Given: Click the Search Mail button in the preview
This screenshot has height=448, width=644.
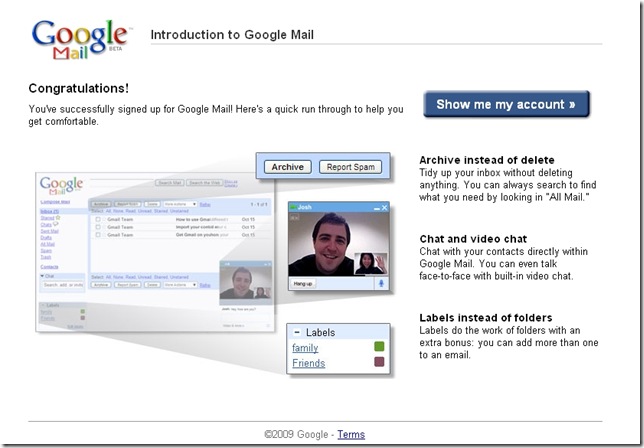Looking at the screenshot, I should 170,183.
